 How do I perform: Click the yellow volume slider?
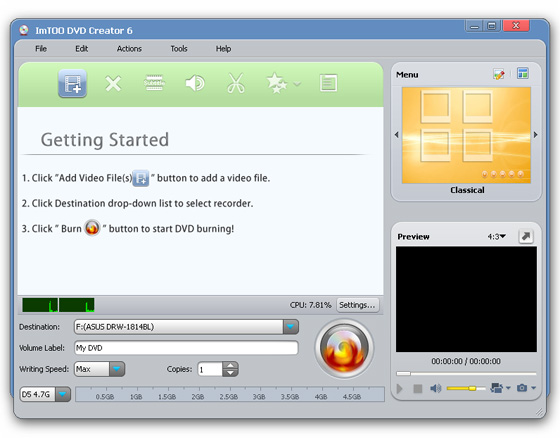click(466, 388)
